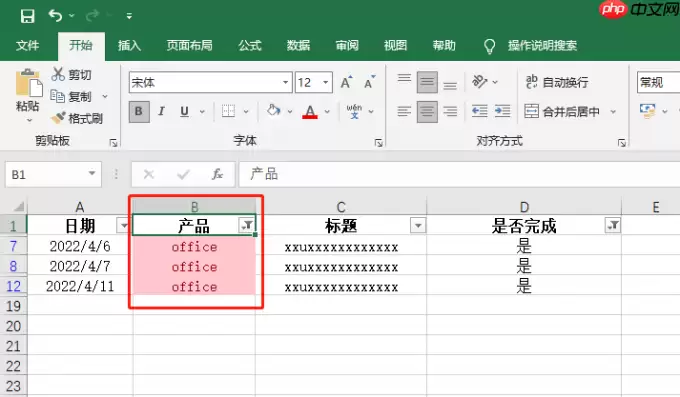Open the font size 12 dropdown
Viewport: 680px width, 397px height.
coord(325,82)
